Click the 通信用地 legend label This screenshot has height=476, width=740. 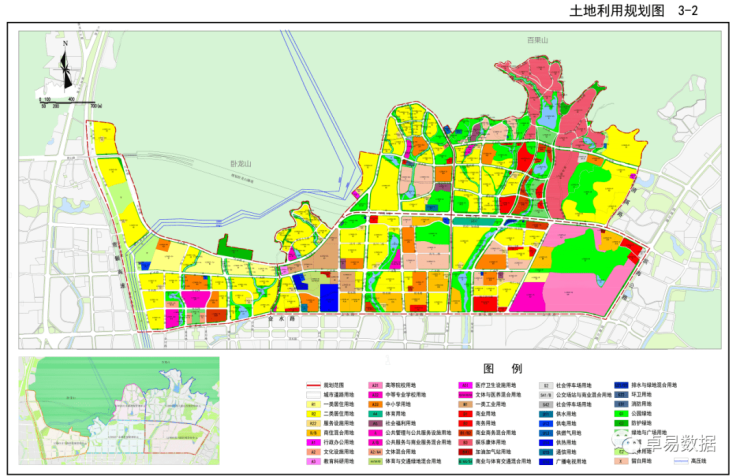(566, 452)
